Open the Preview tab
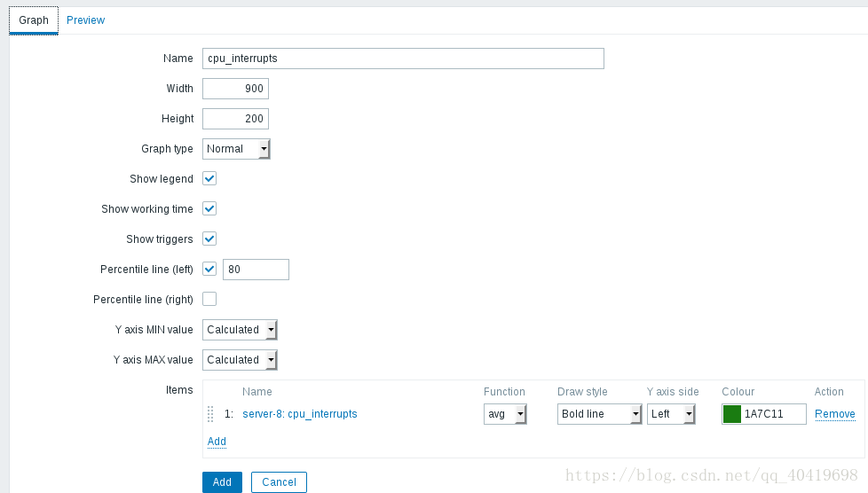This screenshot has height=493, width=868. pos(85,20)
